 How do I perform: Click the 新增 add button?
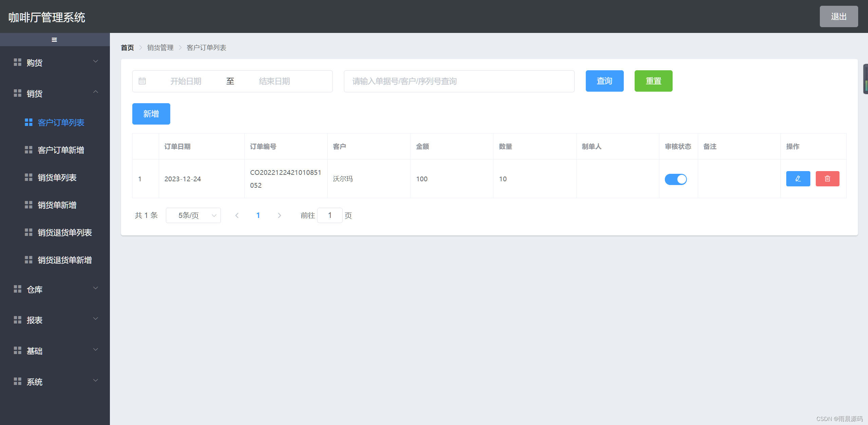[x=151, y=114]
